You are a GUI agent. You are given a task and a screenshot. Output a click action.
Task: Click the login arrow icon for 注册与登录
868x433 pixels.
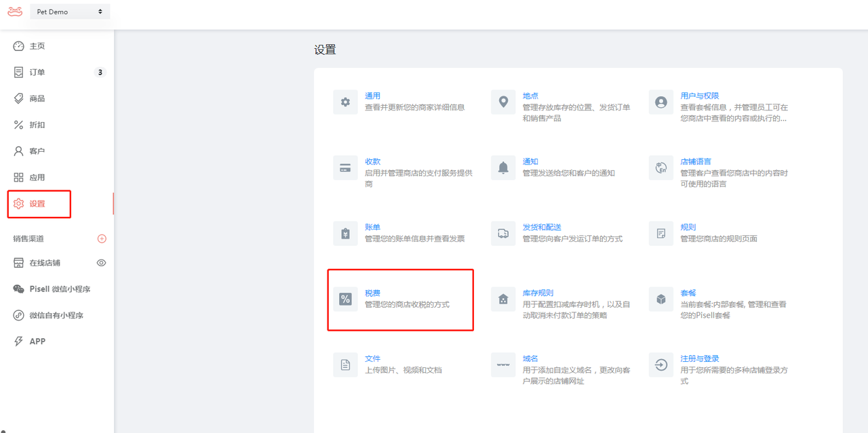click(x=661, y=365)
